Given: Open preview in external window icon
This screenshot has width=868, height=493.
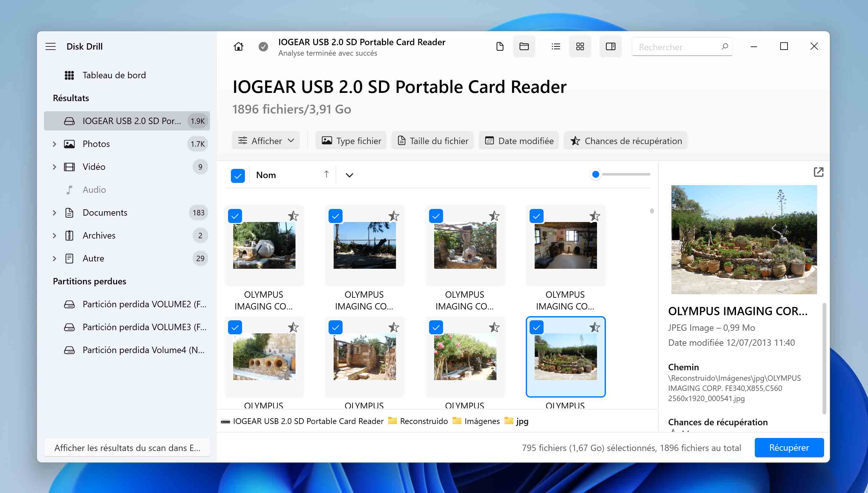Looking at the screenshot, I should (x=818, y=172).
